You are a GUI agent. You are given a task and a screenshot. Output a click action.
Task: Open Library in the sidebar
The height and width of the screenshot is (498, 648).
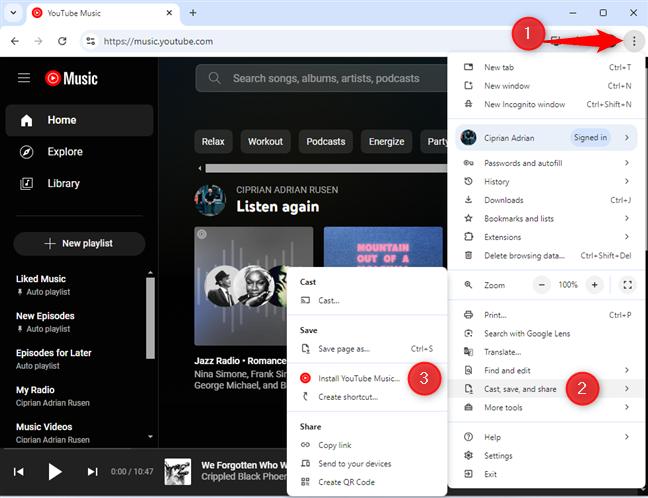pos(79,183)
